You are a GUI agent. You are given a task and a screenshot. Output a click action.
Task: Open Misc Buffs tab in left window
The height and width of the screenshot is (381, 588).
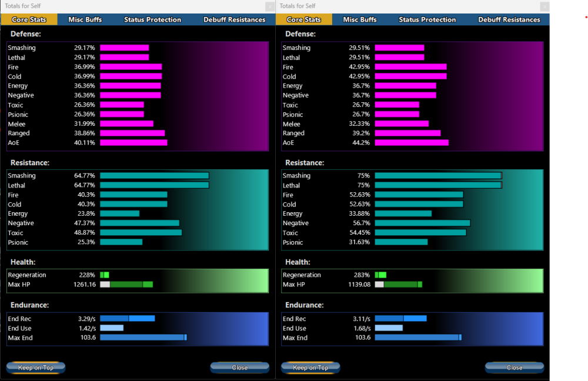point(85,19)
